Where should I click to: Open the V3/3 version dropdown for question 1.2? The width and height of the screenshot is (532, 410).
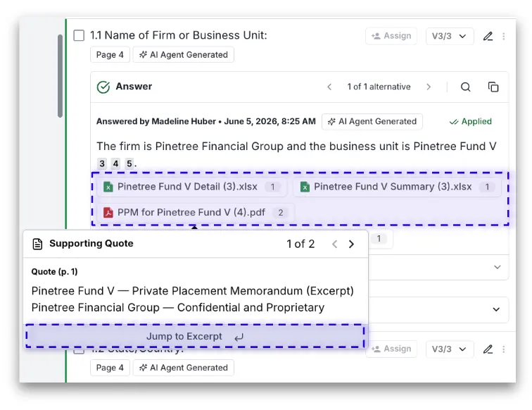coord(450,349)
